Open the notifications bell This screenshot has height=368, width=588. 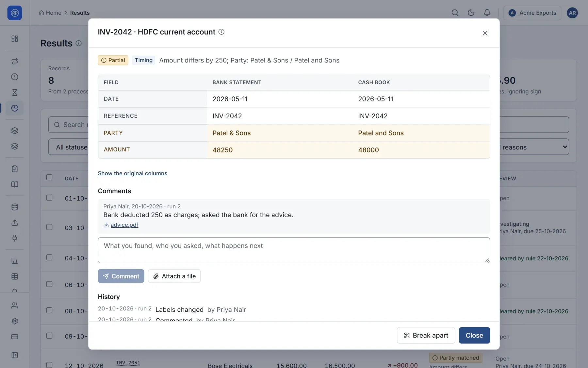(x=487, y=13)
